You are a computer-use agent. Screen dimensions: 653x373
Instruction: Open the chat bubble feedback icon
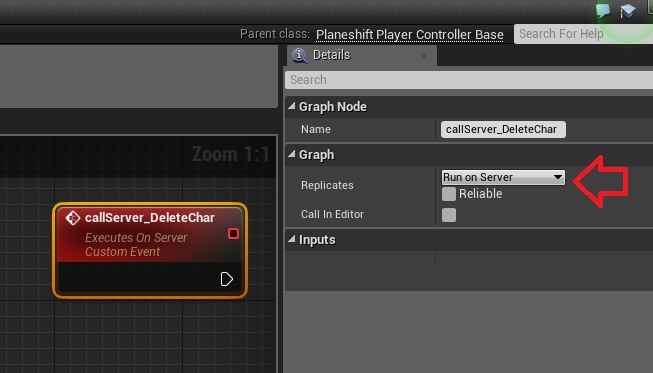[x=603, y=10]
